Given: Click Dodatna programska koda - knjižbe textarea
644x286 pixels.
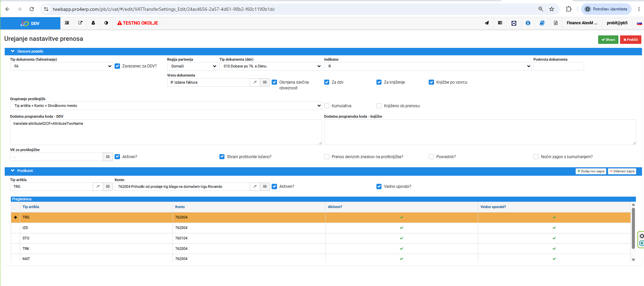Looking at the screenshot, I should 480,132.
